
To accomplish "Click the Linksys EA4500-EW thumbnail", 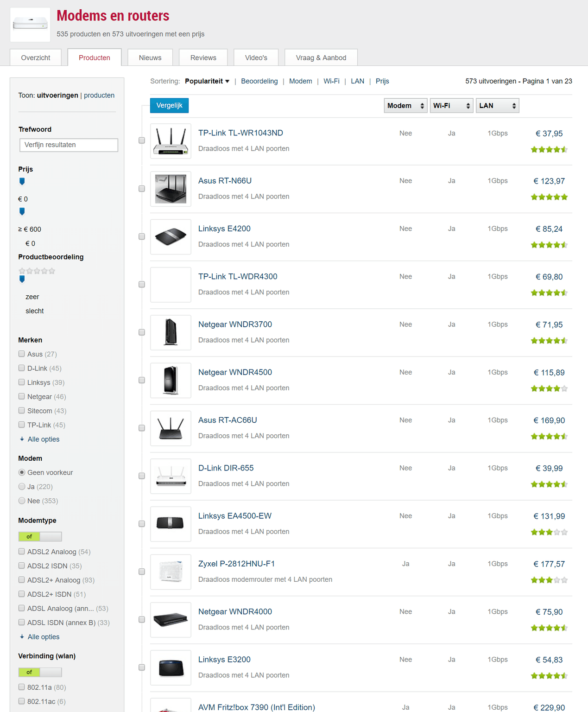I will click(x=171, y=524).
